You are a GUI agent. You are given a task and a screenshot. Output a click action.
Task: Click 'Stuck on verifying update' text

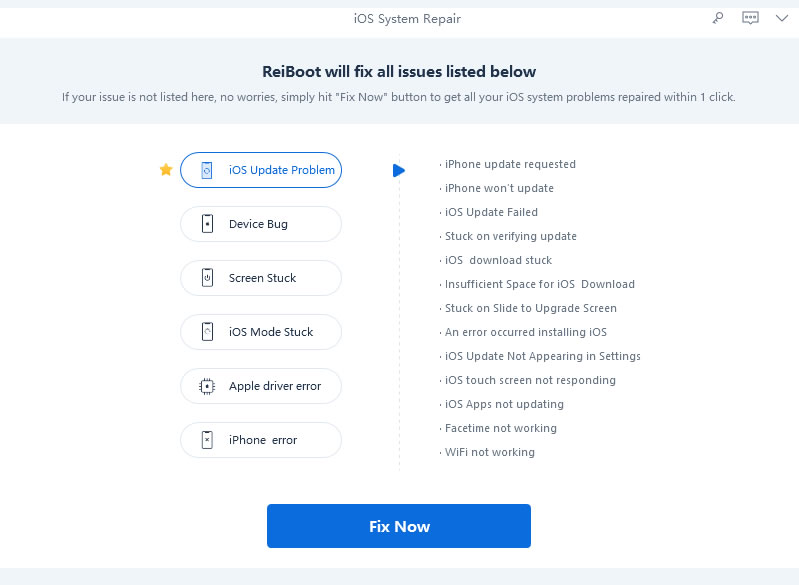(x=511, y=236)
